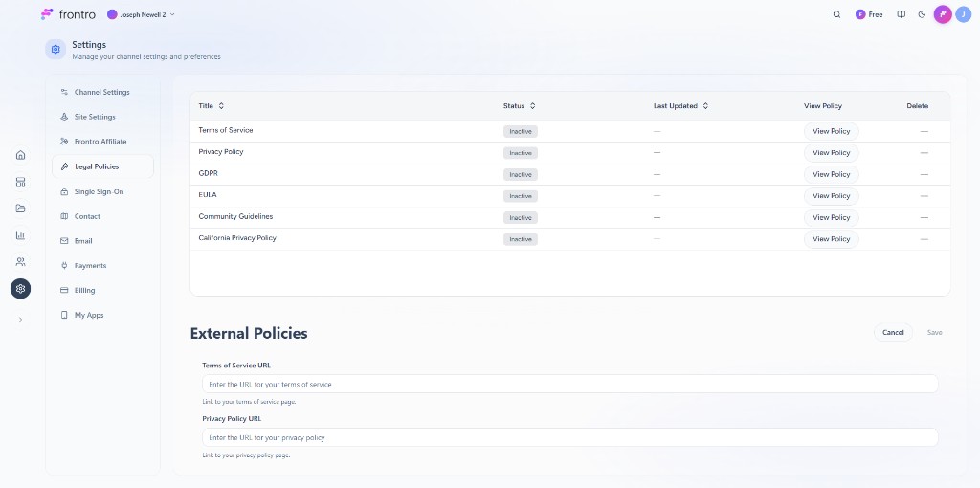
Task: Open Payments settings
Action: coord(102,266)
